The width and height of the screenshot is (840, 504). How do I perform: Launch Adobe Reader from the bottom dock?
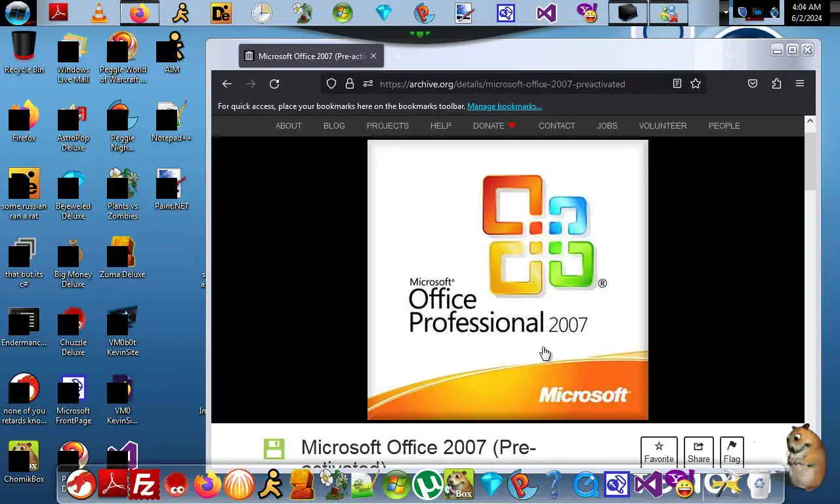113,485
